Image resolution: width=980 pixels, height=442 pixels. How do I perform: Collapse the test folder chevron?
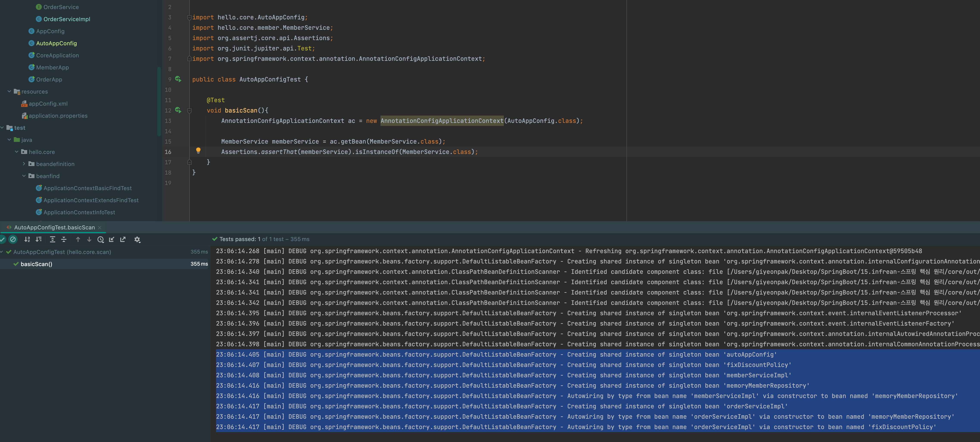[2, 128]
